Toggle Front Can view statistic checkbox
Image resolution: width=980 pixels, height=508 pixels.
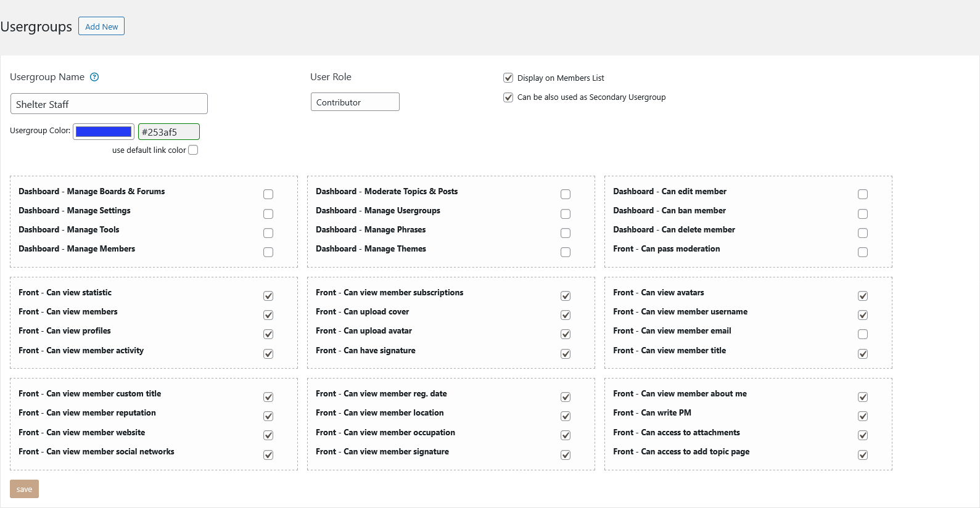point(268,296)
